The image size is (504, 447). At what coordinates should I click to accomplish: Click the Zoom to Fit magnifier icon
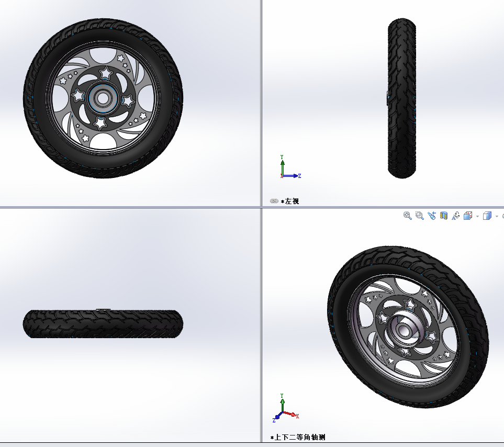point(407,216)
